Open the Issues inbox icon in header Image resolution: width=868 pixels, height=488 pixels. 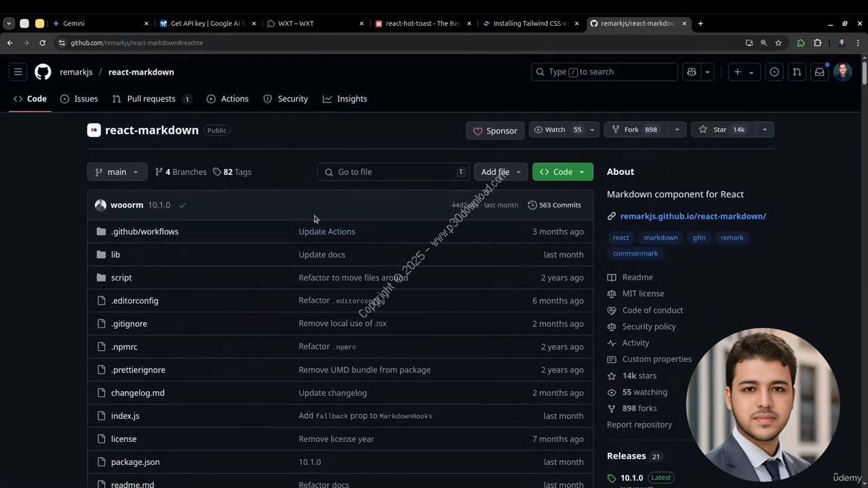[x=774, y=72]
